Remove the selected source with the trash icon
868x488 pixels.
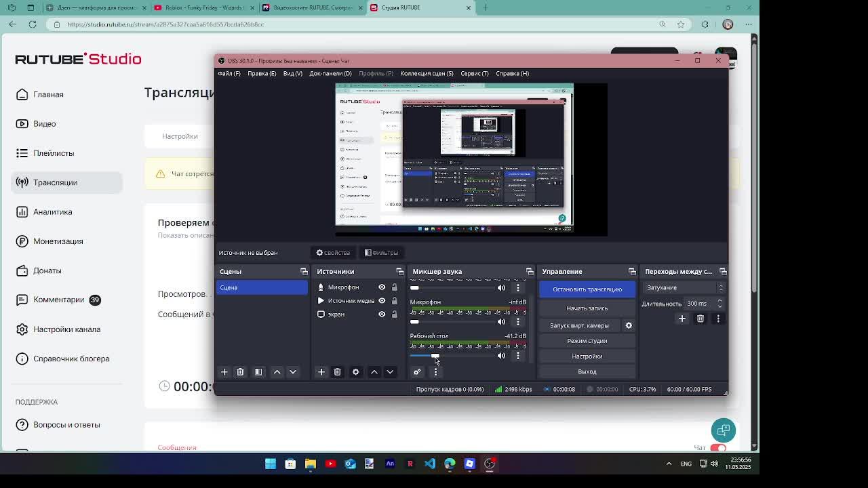click(x=337, y=372)
